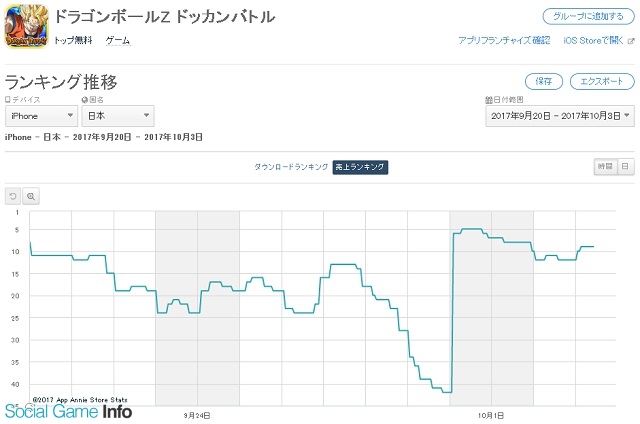The height and width of the screenshot is (424, 640).
Task: Click the external link icon beside iOS Store
Action: coord(631,41)
